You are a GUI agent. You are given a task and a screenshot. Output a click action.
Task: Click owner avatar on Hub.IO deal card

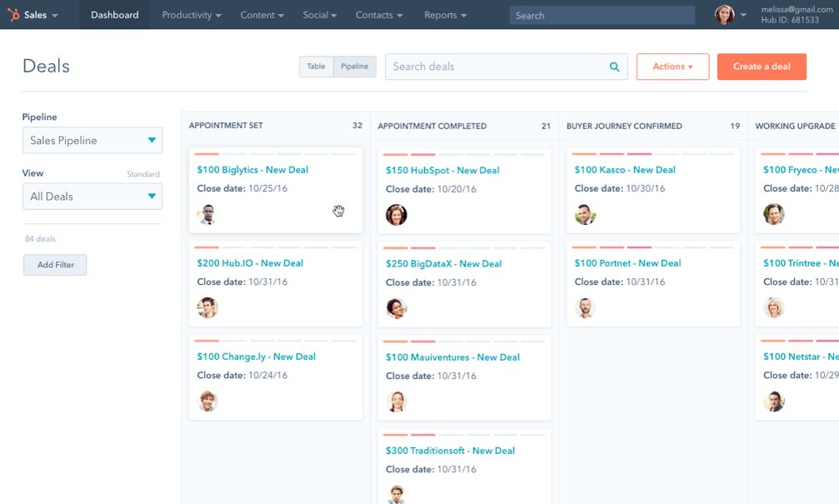(207, 307)
